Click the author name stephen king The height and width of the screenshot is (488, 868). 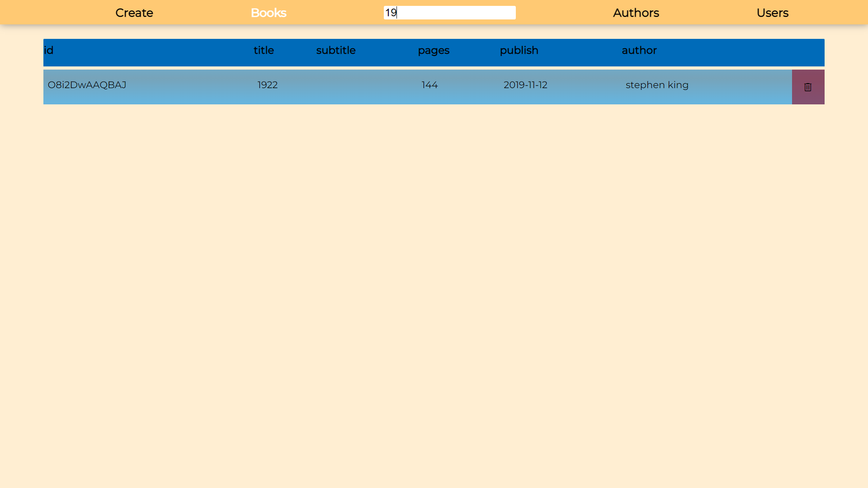pyautogui.click(x=656, y=85)
